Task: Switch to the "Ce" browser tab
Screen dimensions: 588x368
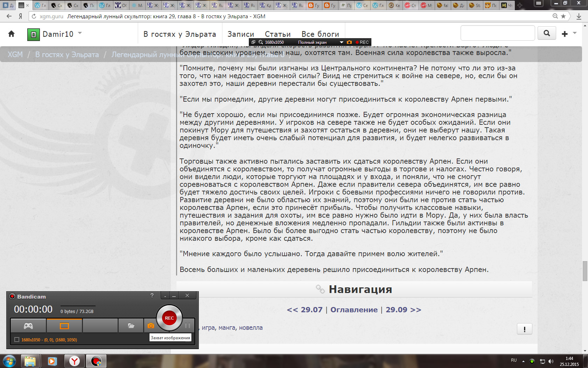Action: point(362,5)
